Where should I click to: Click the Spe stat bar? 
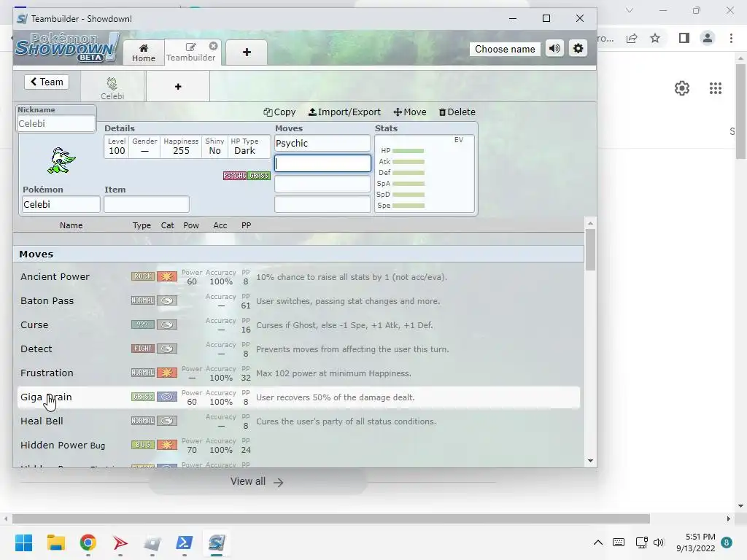[408, 206]
